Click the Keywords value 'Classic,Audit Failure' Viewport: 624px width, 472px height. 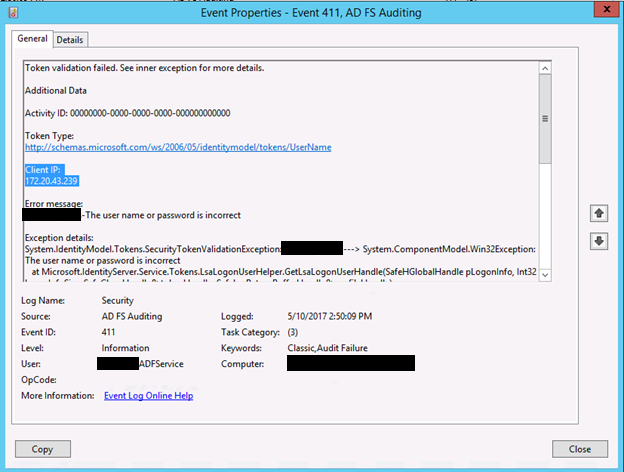[x=328, y=348]
